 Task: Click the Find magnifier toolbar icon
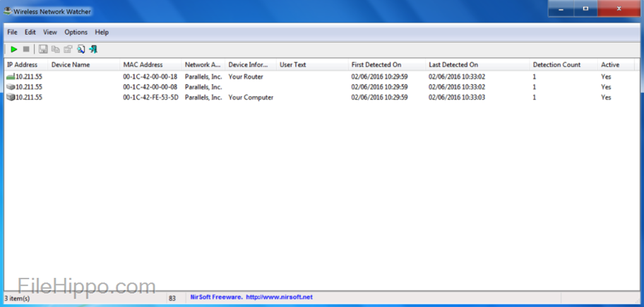point(81,49)
